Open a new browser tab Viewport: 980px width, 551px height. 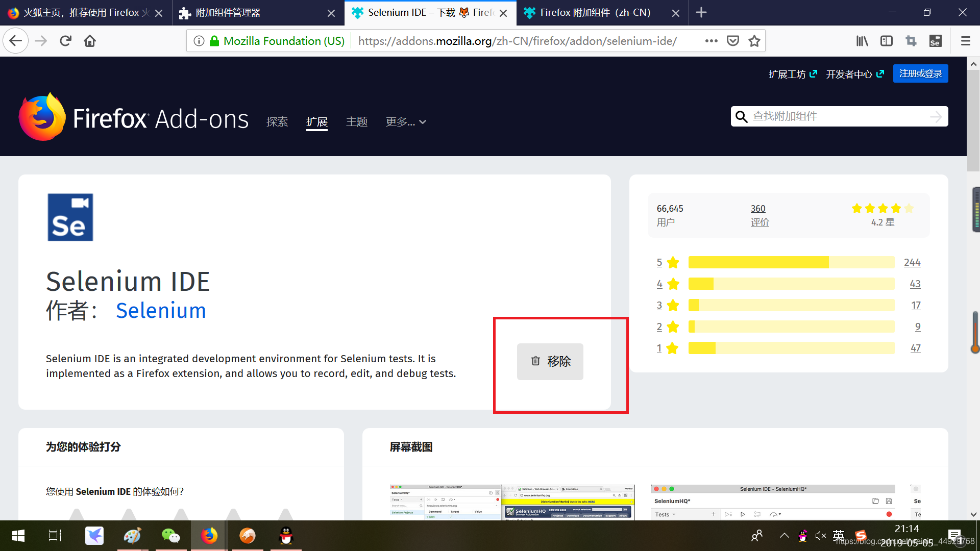pyautogui.click(x=701, y=12)
